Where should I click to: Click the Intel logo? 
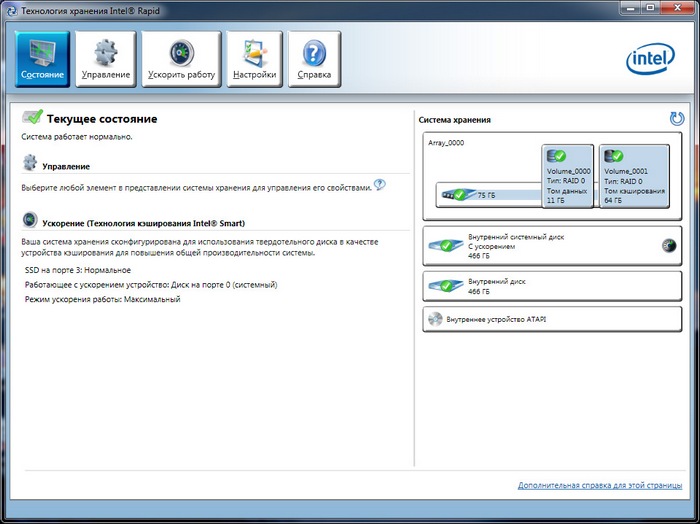tap(650, 58)
